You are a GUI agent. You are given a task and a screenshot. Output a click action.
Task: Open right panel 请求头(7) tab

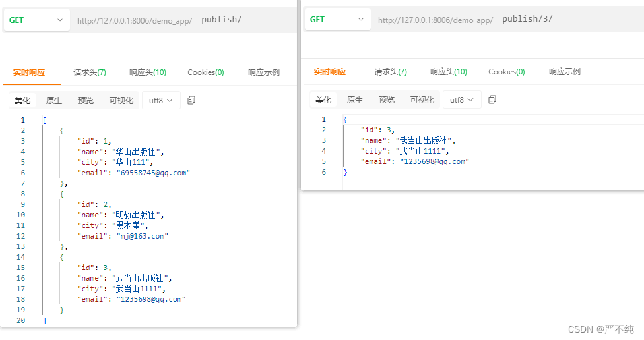pyautogui.click(x=391, y=72)
